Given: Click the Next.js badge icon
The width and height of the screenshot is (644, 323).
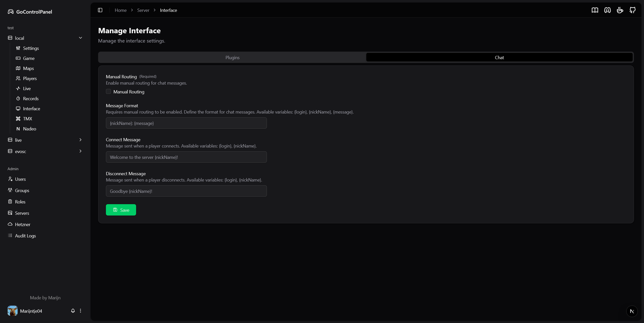Looking at the screenshot, I should (x=632, y=311).
